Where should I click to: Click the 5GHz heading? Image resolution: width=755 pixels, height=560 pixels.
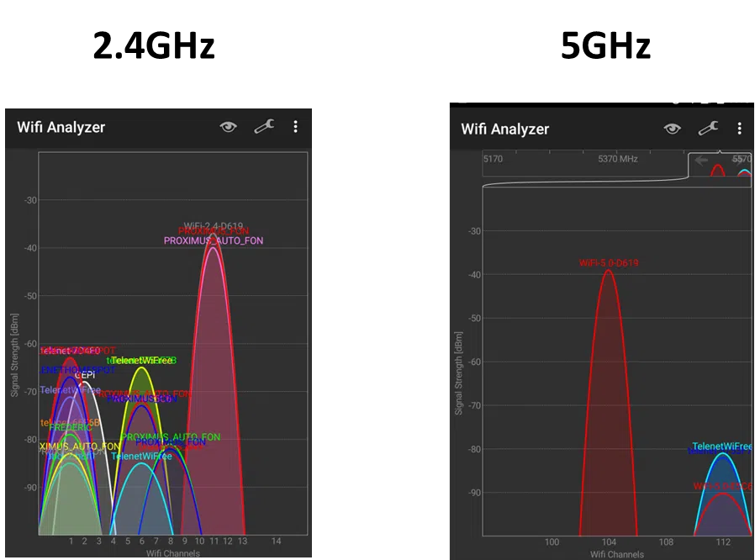click(x=605, y=45)
